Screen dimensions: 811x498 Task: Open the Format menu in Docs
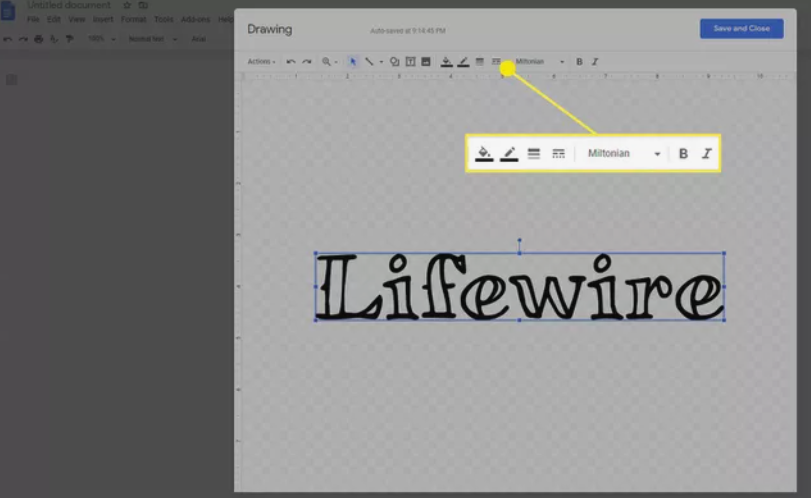(x=133, y=19)
